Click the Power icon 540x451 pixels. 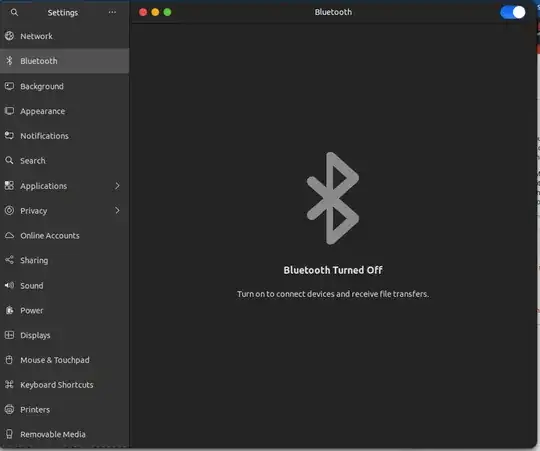click(10, 310)
